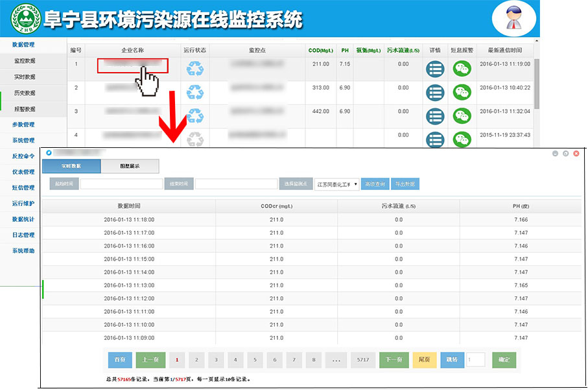Click the running status recycle icon in row 2
Screen dimensions: 588x391
(195, 92)
